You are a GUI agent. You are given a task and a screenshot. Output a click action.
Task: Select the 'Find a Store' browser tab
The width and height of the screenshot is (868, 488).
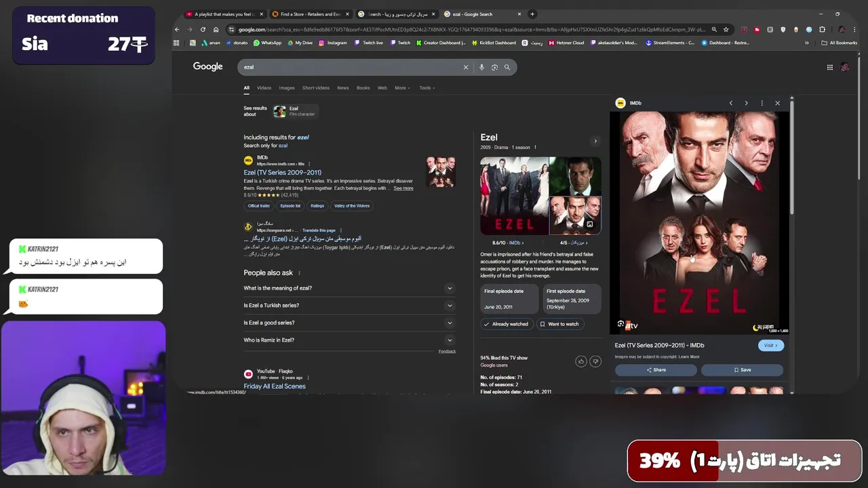click(x=310, y=14)
